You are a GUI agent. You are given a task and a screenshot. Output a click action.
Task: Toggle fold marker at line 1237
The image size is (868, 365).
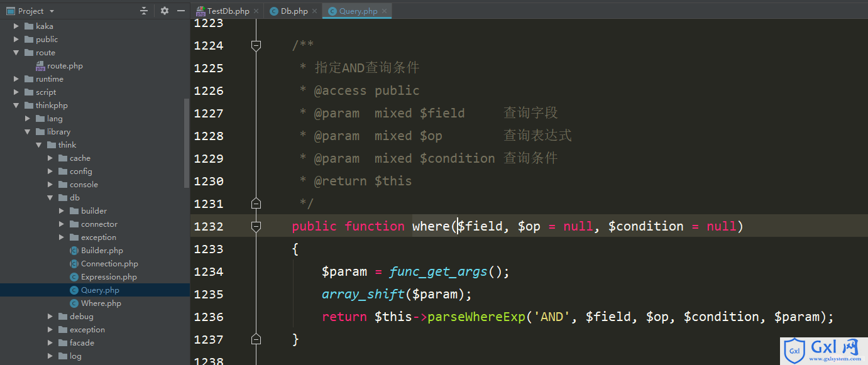[x=256, y=339]
